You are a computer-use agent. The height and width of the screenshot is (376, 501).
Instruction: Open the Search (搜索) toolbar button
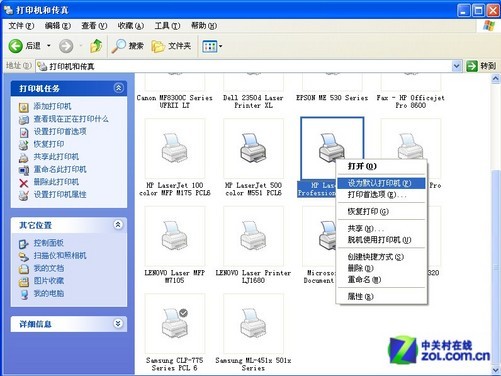[x=128, y=46]
